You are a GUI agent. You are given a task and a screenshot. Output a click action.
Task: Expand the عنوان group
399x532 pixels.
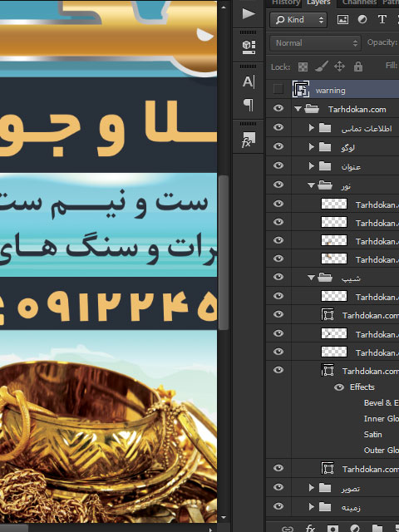(x=311, y=166)
